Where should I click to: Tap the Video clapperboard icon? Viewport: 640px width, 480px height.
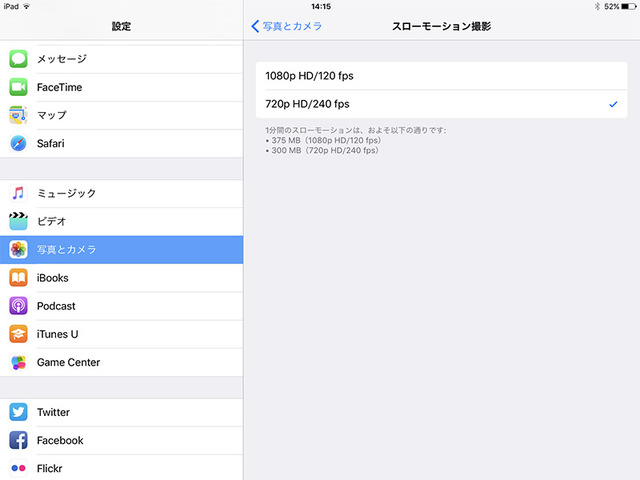tap(18, 221)
